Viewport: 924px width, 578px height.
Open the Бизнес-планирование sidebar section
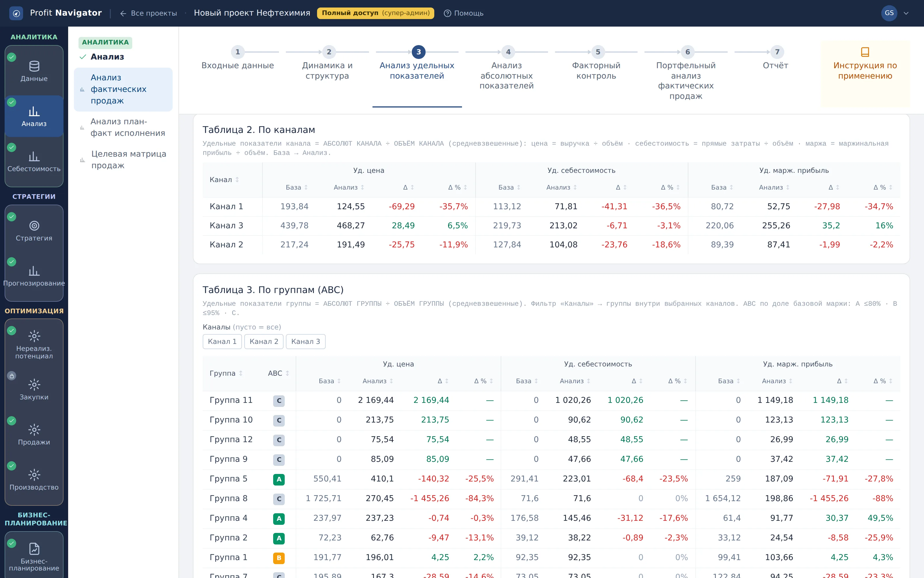coord(34,557)
